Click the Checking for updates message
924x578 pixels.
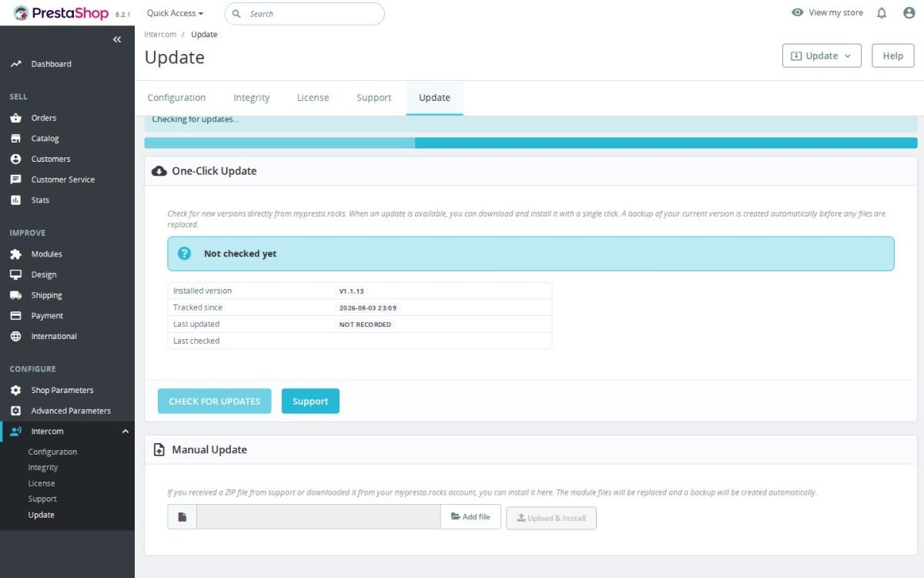coord(196,119)
